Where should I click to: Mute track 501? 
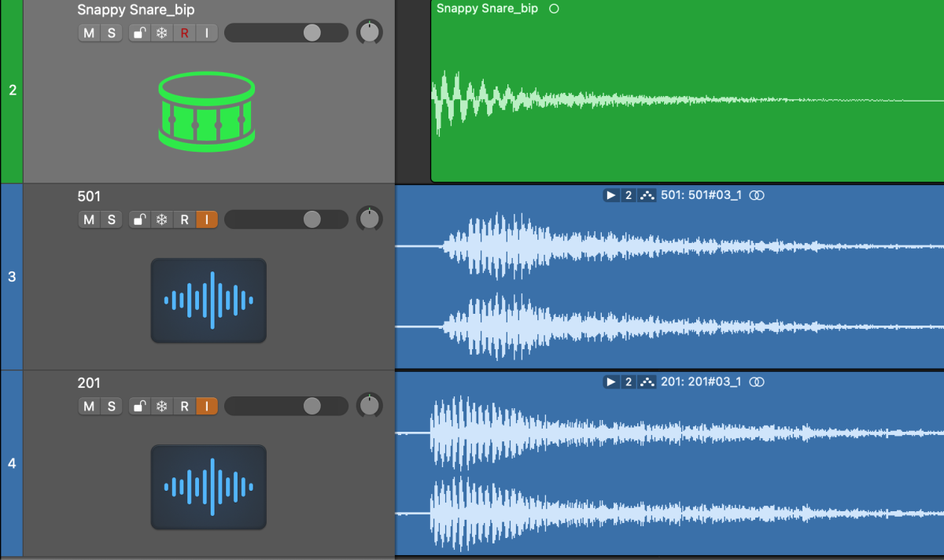89,219
